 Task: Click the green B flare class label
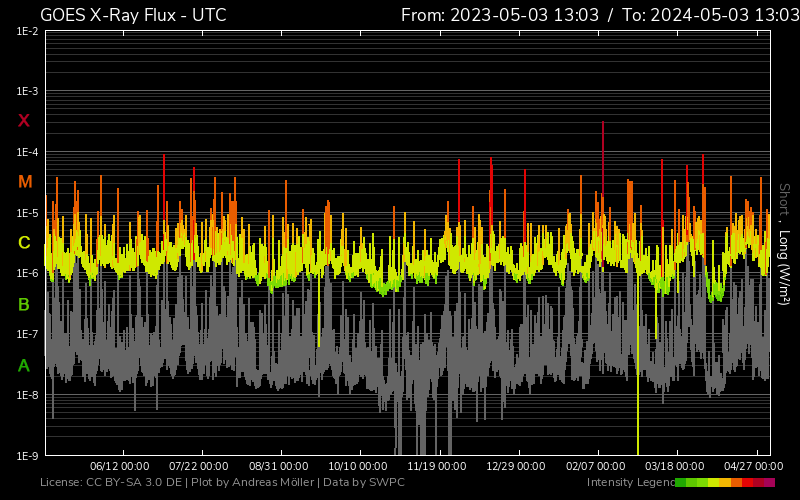[24, 305]
